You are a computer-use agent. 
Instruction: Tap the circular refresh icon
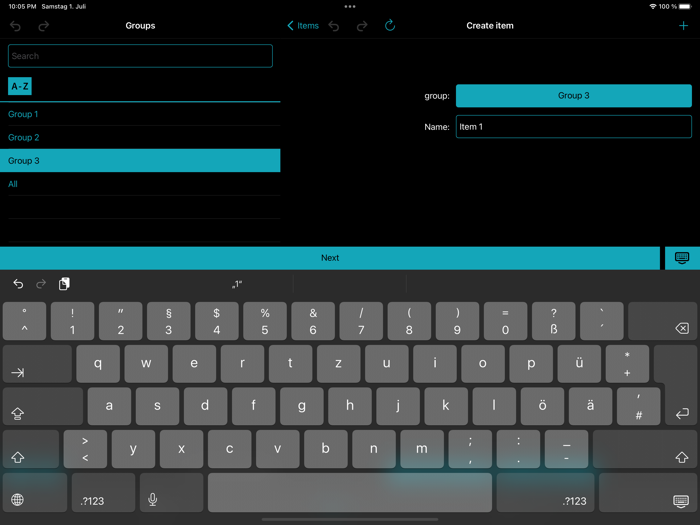pos(390,25)
